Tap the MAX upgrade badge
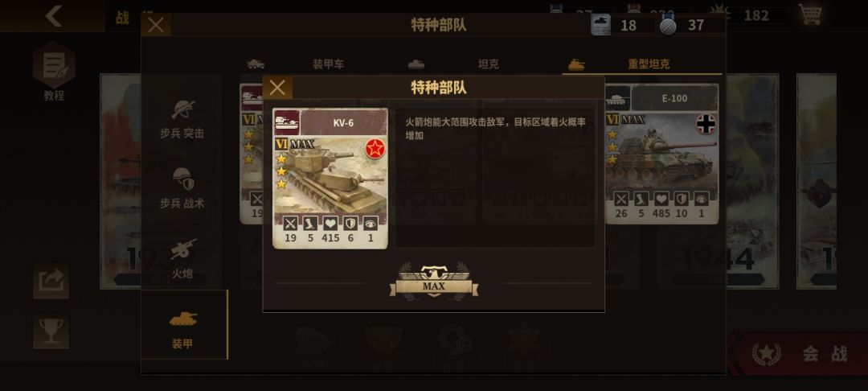 [434, 282]
